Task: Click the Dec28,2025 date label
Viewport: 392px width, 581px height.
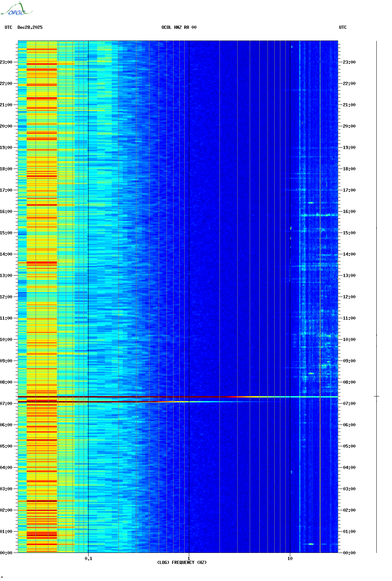Action: point(30,27)
